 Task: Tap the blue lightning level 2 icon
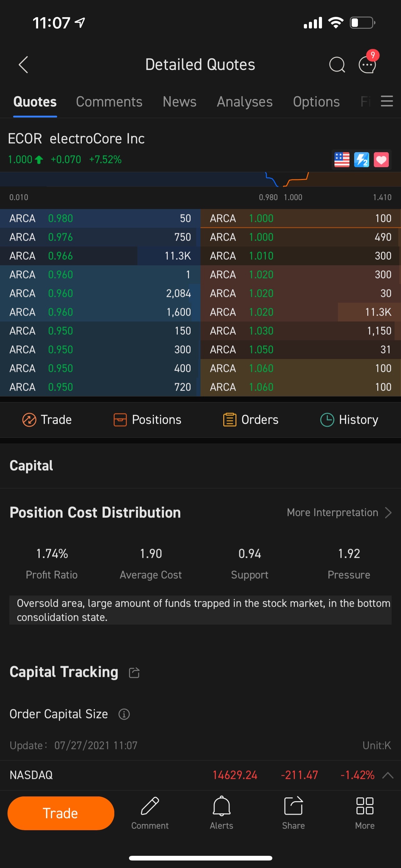point(362,159)
